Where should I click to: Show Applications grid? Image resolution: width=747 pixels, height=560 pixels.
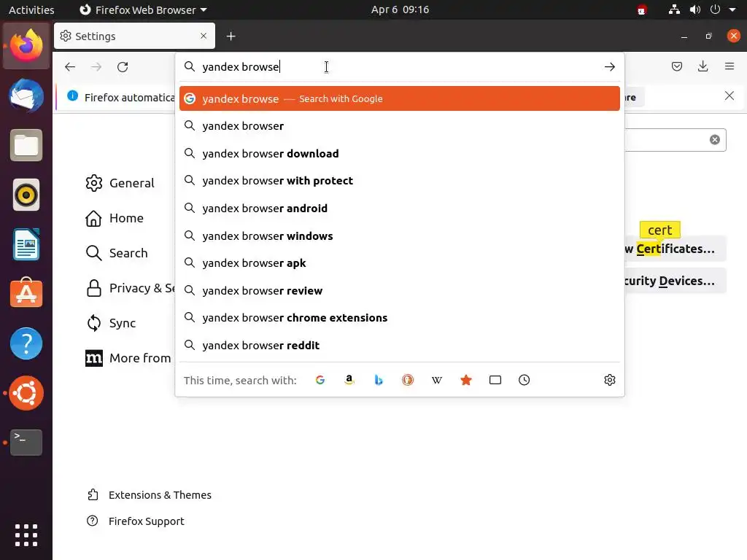[26, 534]
